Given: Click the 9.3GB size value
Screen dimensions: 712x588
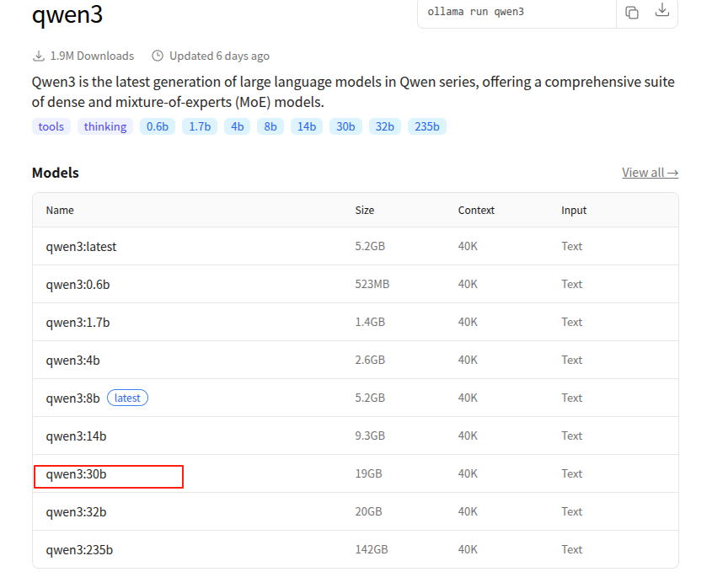Looking at the screenshot, I should pos(370,436).
